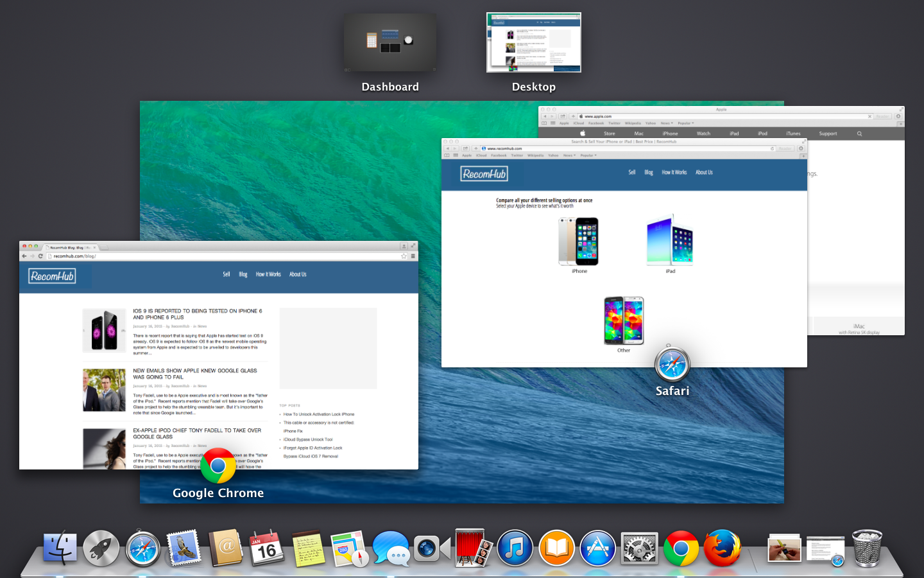Screen dimensions: 924x578
Task: Select the RecomHub Blog Chrome tab
Action: (x=71, y=247)
